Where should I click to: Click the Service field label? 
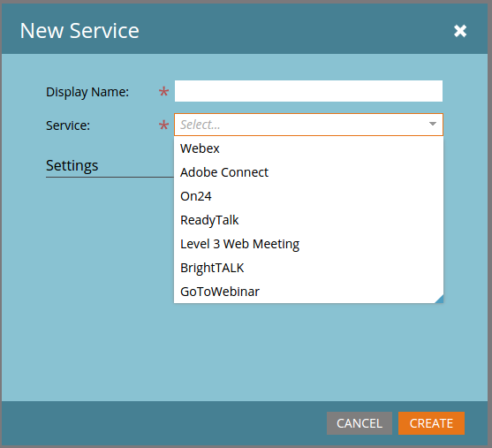click(x=68, y=125)
